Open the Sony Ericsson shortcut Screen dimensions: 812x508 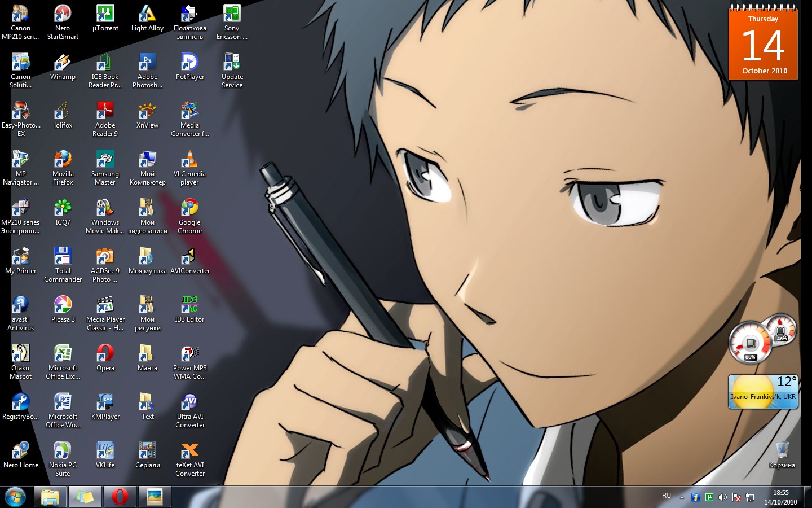point(232,23)
